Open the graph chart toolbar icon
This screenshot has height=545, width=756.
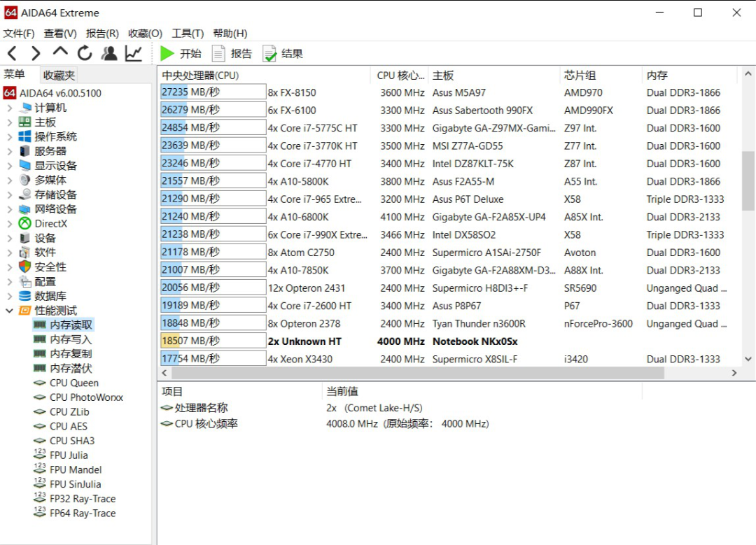click(134, 53)
